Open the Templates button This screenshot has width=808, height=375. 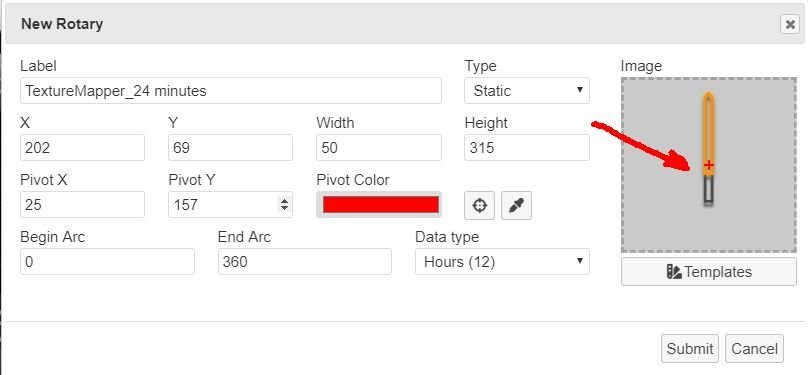[709, 271]
